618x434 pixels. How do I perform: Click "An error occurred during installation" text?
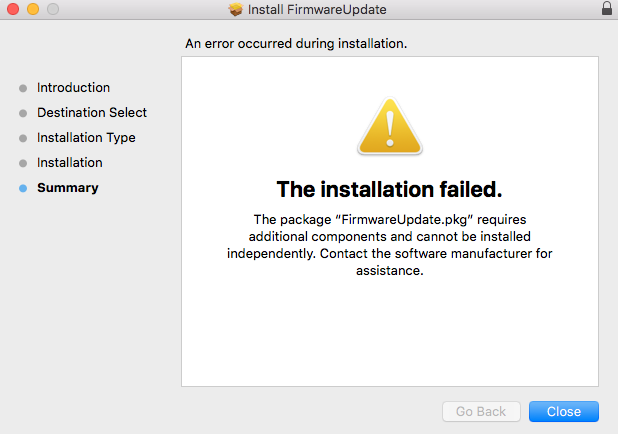pos(296,43)
